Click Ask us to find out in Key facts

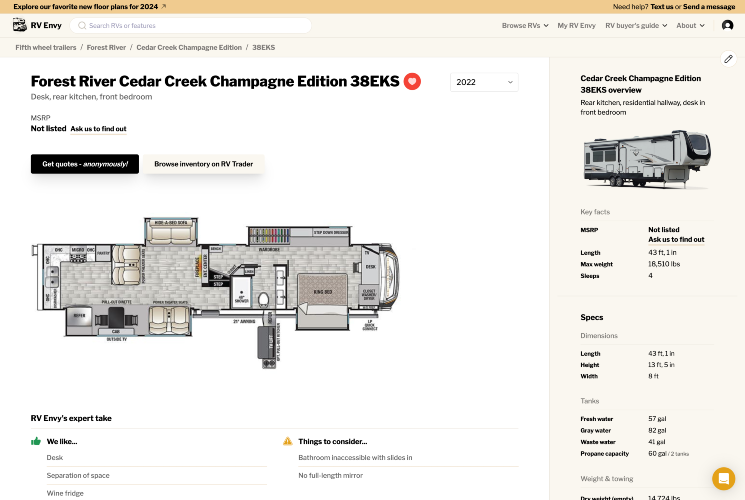676,240
